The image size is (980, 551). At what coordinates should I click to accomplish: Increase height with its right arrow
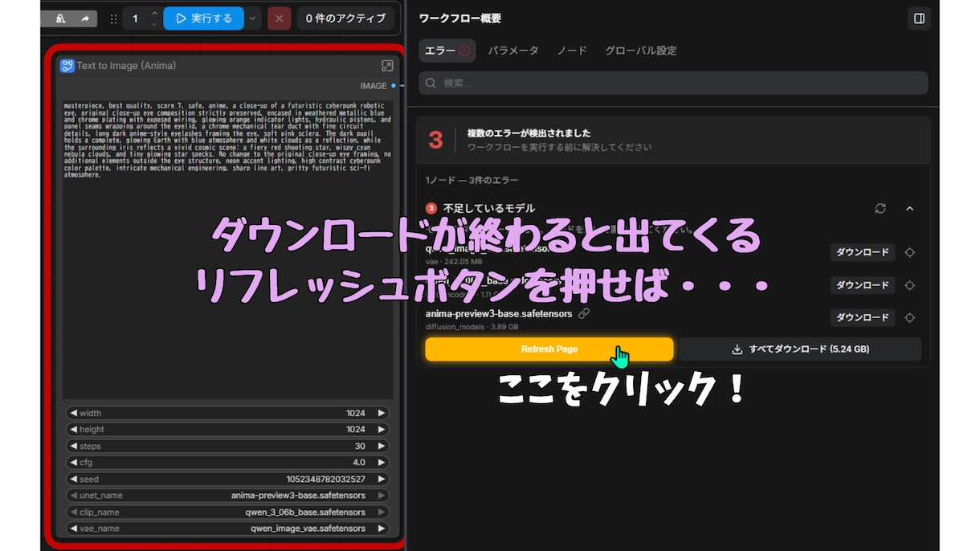click(382, 430)
